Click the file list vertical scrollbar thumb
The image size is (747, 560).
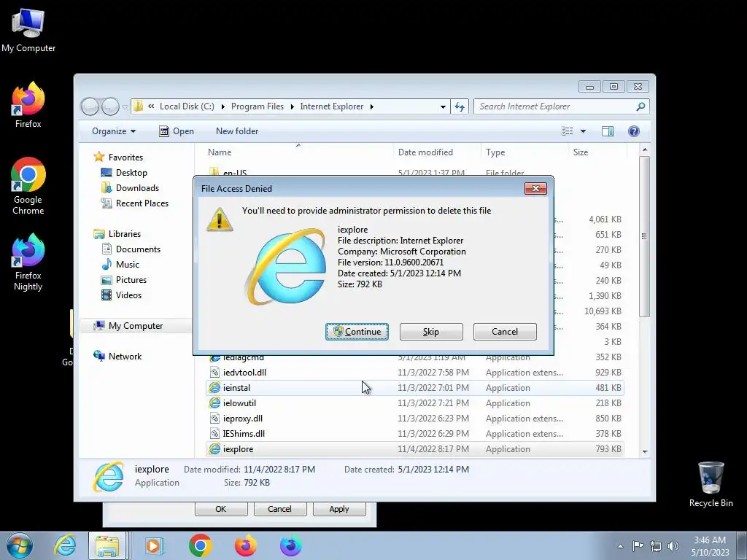tap(645, 237)
